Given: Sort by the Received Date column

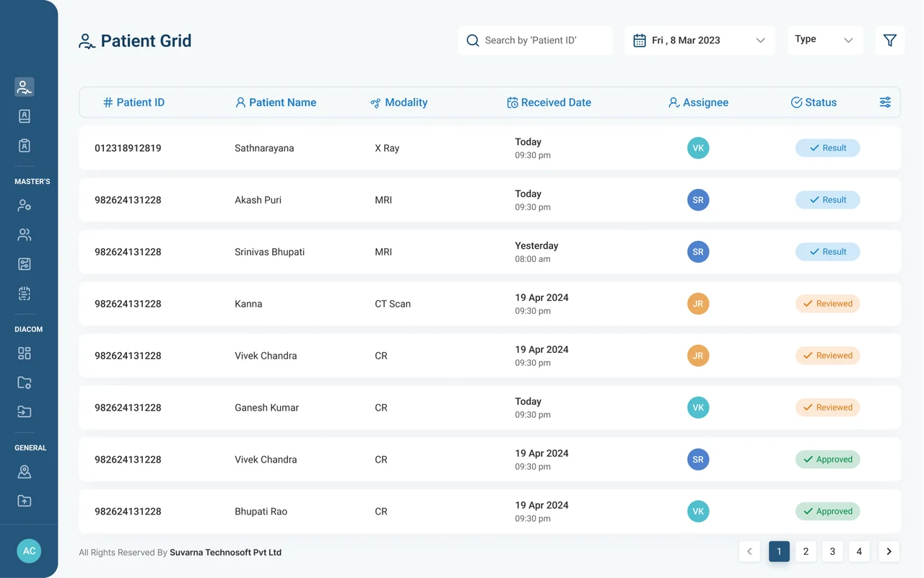Looking at the screenshot, I should coord(549,102).
